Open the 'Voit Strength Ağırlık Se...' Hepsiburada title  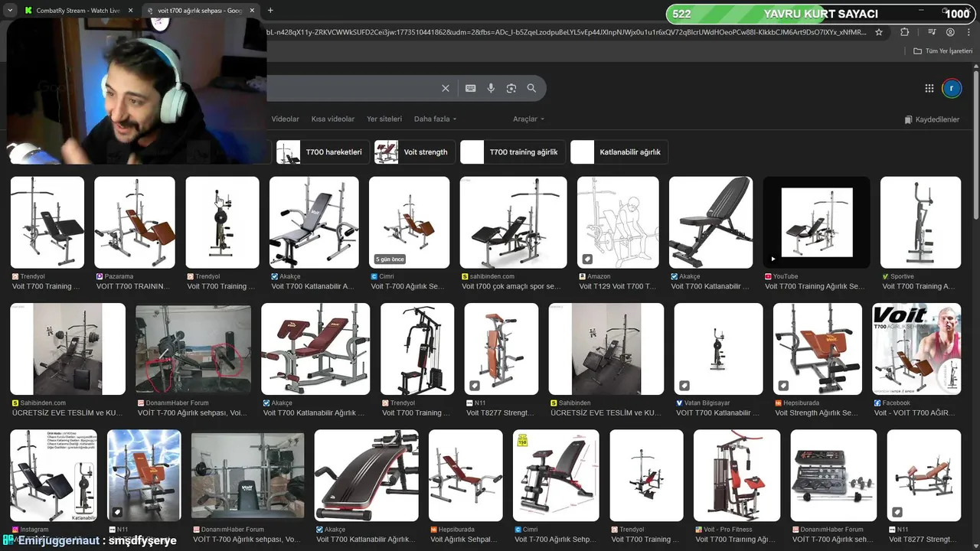pyautogui.click(x=817, y=412)
